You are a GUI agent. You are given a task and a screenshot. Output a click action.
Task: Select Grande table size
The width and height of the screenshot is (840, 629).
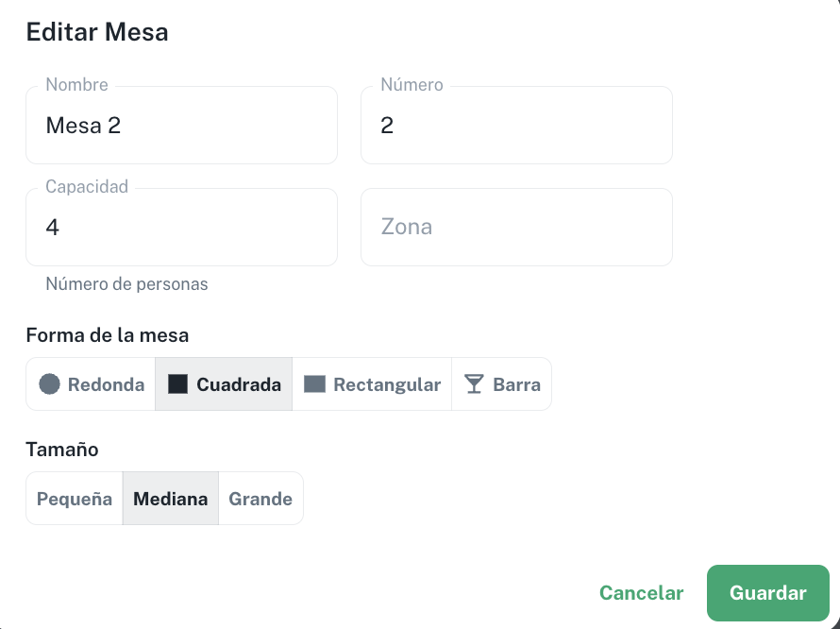pos(260,498)
